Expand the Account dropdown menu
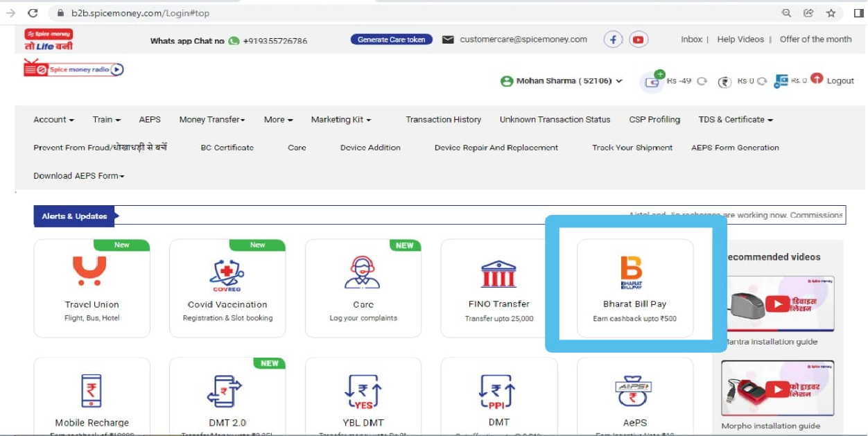Viewport: 868px width, 436px height. coord(53,119)
